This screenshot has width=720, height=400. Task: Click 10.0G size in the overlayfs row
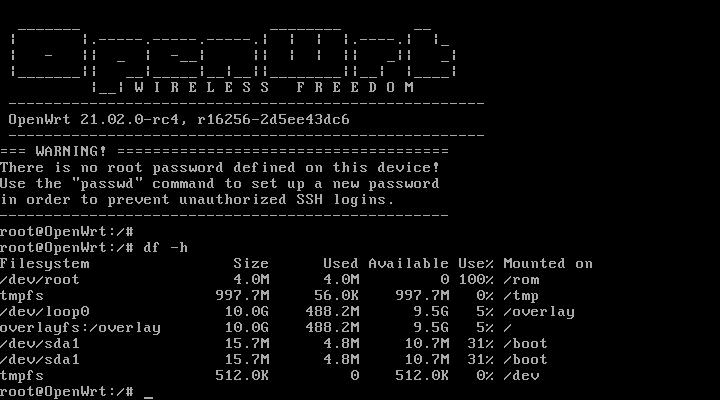click(x=246, y=328)
